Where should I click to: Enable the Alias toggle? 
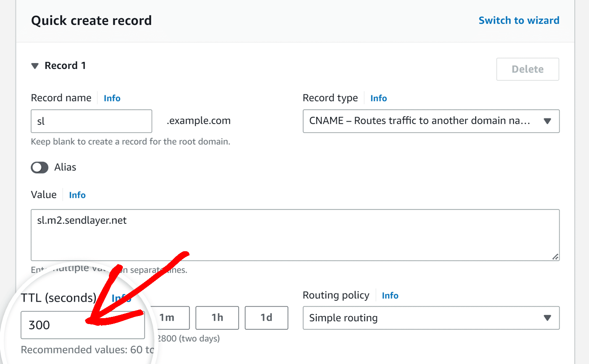(x=40, y=167)
